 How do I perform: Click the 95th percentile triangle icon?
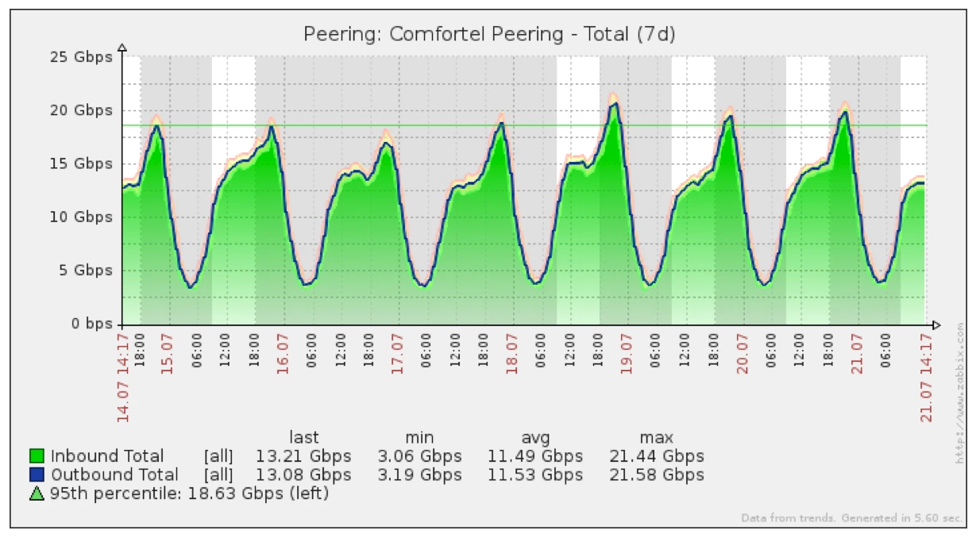pos(36,494)
